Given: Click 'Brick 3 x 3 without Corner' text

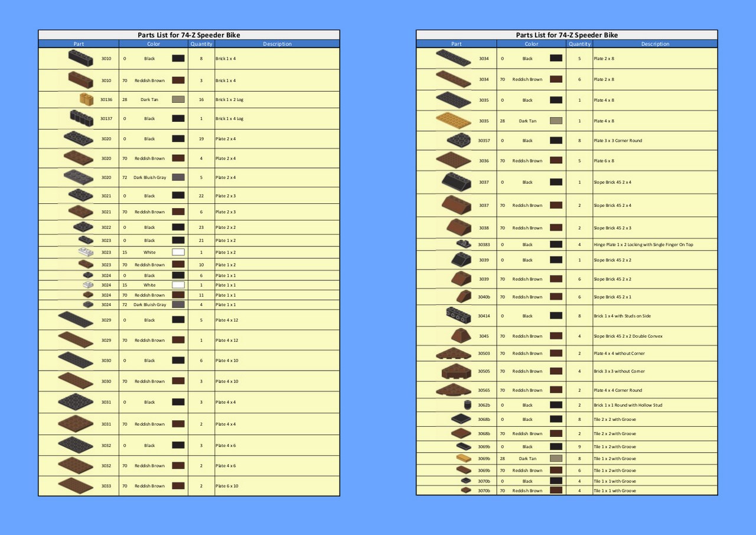Looking at the screenshot, I should coord(619,372).
